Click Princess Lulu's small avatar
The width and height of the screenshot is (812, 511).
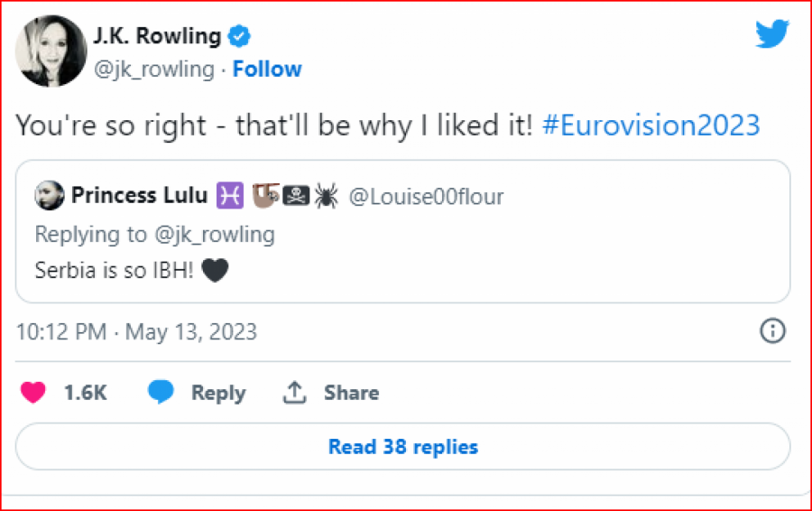[50, 195]
